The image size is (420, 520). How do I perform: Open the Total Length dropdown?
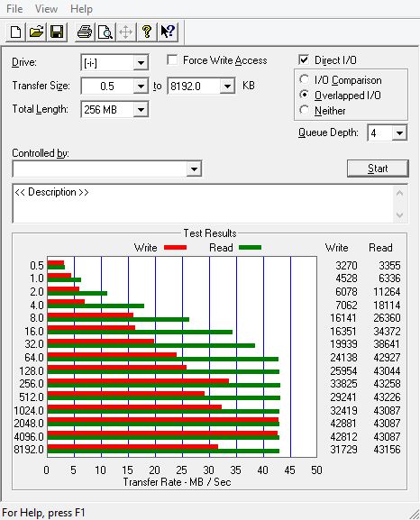click(141, 109)
